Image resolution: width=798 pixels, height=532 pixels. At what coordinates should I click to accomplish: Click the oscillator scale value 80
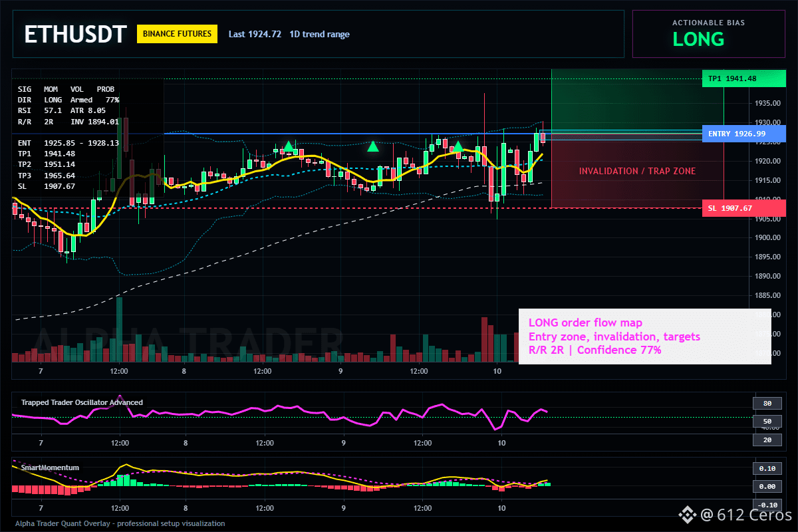pos(767,403)
